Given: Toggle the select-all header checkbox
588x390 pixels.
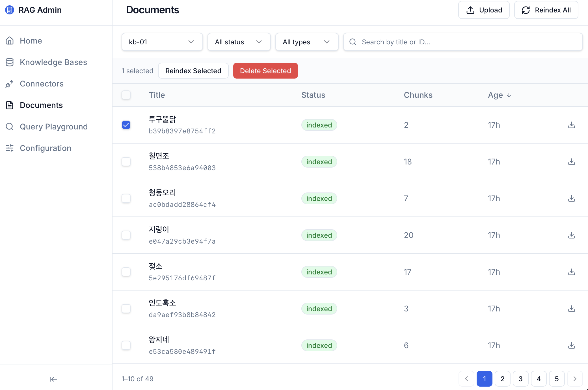Looking at the screenshot, I should point(126,95).
